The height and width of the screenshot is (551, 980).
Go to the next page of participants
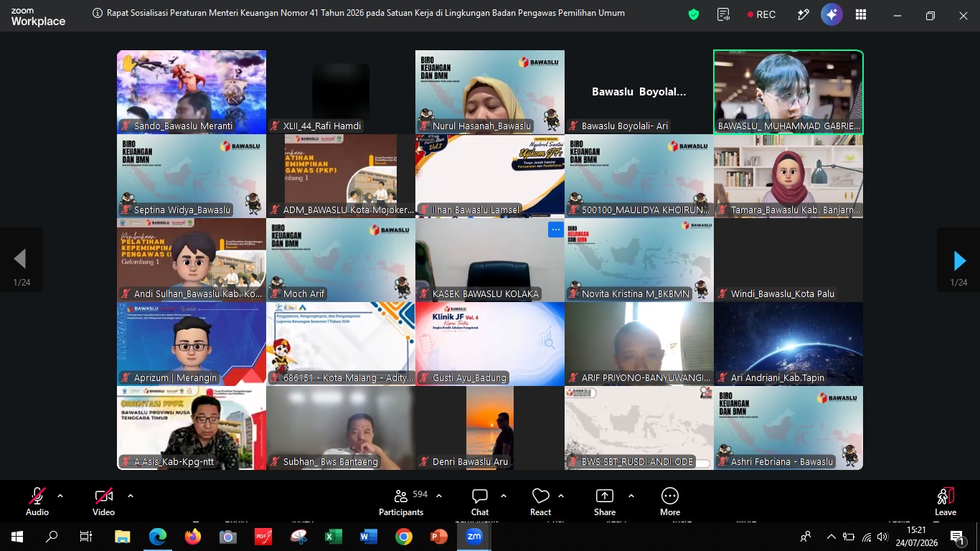point(958,260)
